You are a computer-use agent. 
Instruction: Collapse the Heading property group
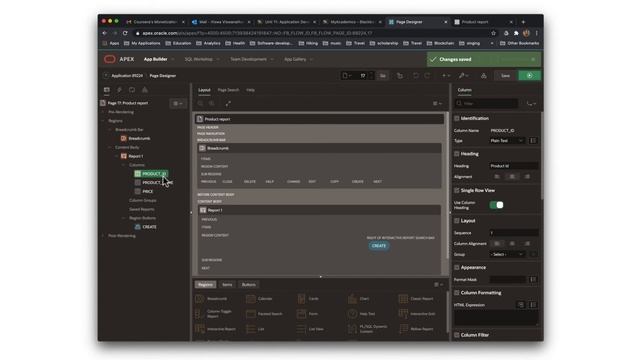click(x=457, y=154)
